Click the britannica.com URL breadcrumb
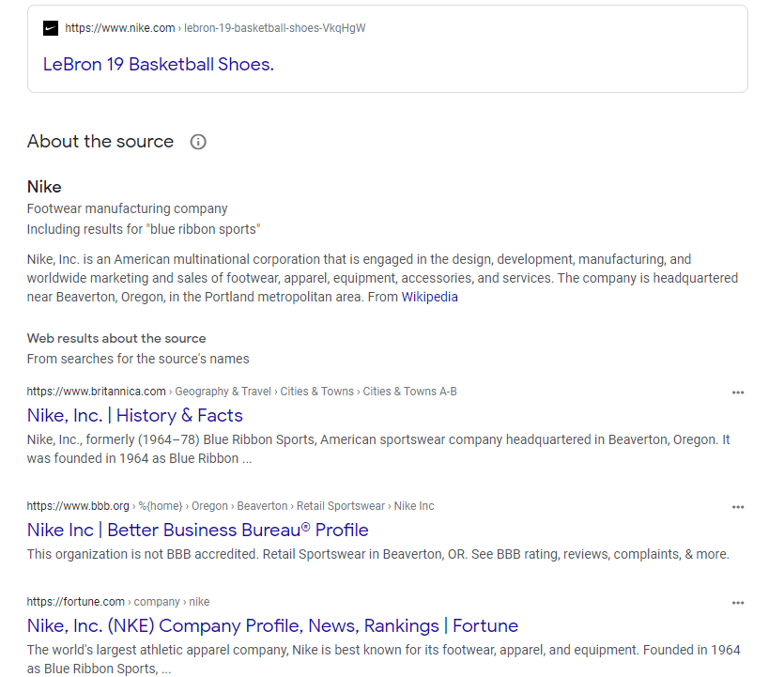Image resolution: width=784 pixels, height=677 pixels. point(242,392)
